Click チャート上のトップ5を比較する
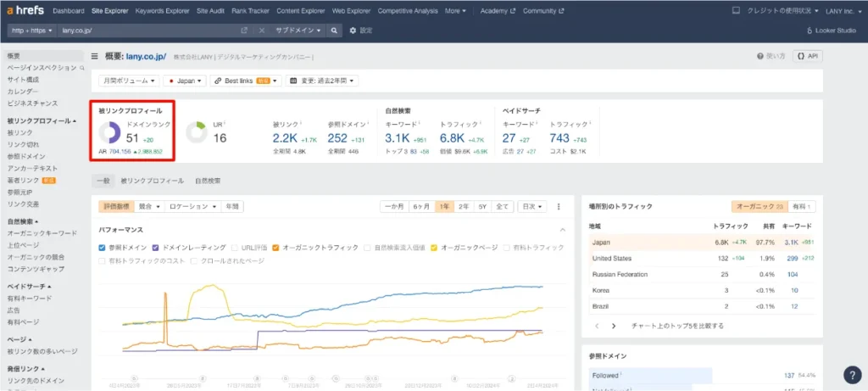The image size is (868, 391). click(677, 326)
